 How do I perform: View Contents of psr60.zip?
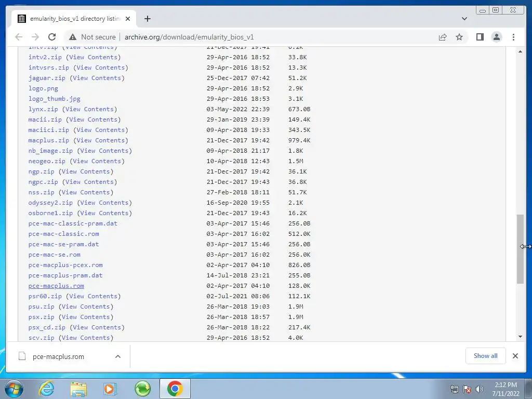tap(94, 296)
